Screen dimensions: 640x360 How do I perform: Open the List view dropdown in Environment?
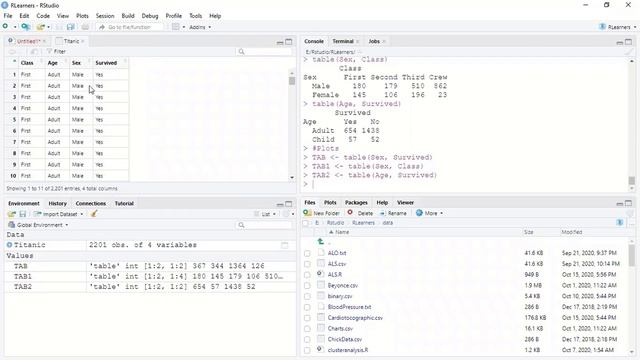tap(265, 214)
